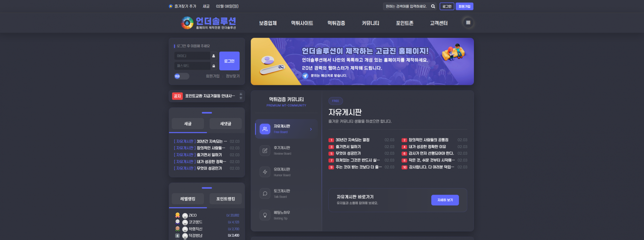Screen dimensions: 644x240
Task: Click the red 공지 badge
Action: point(177,96)
